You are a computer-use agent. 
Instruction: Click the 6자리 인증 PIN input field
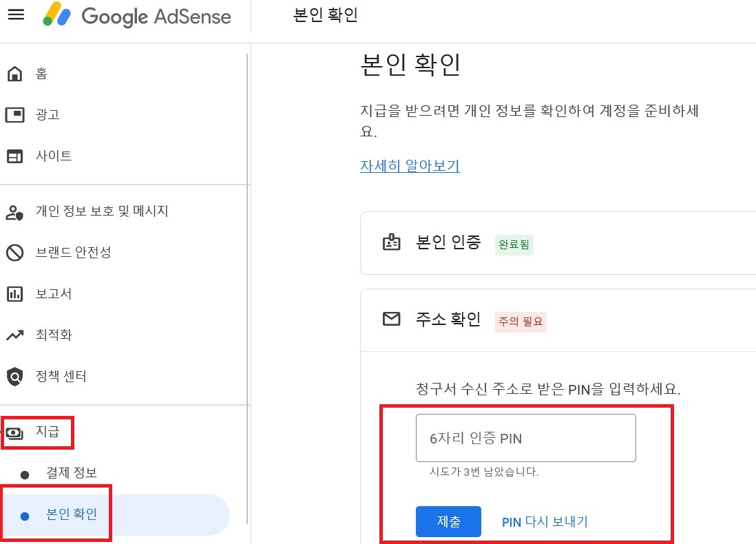(x=525, y=437)
